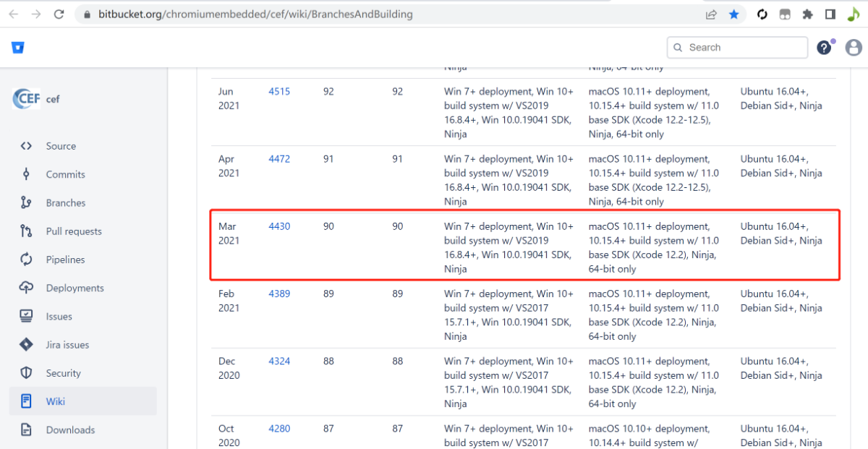The height and width of the screenshot is (449, 868).
Task: Click the Branches icon in sidebar
Action: tap(26, 203)
